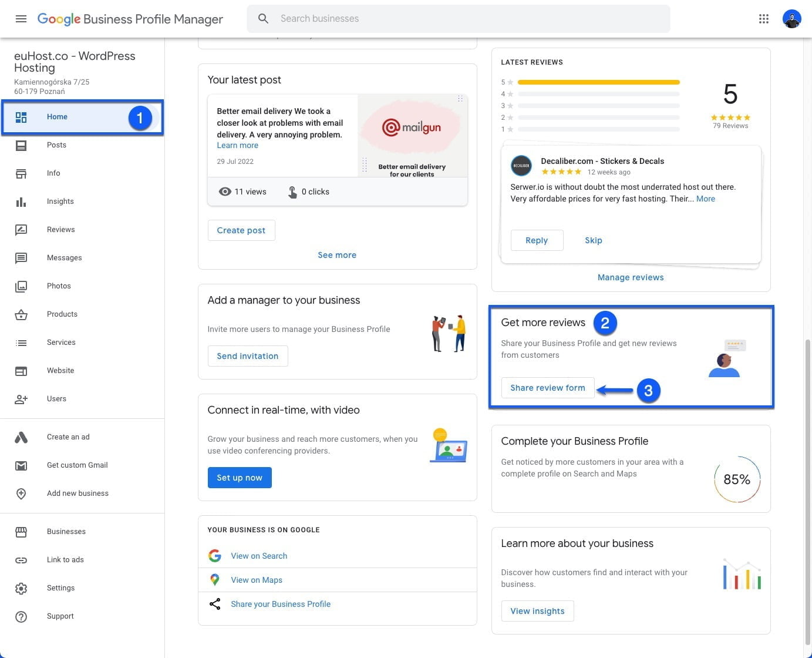Click the Gmail envelope icon
Viewport: 812px width, 658px height.
[21, 465]
